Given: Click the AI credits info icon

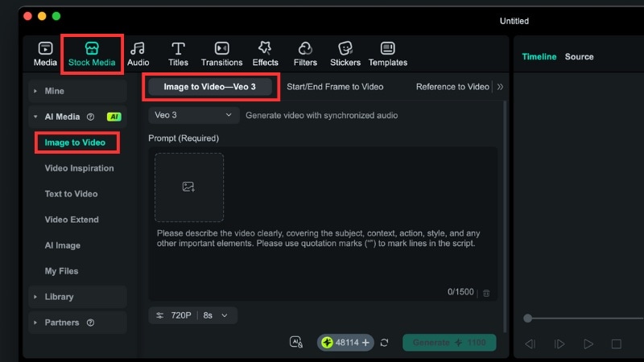Looking at the screenshot, I should click(x=296, y=343).
